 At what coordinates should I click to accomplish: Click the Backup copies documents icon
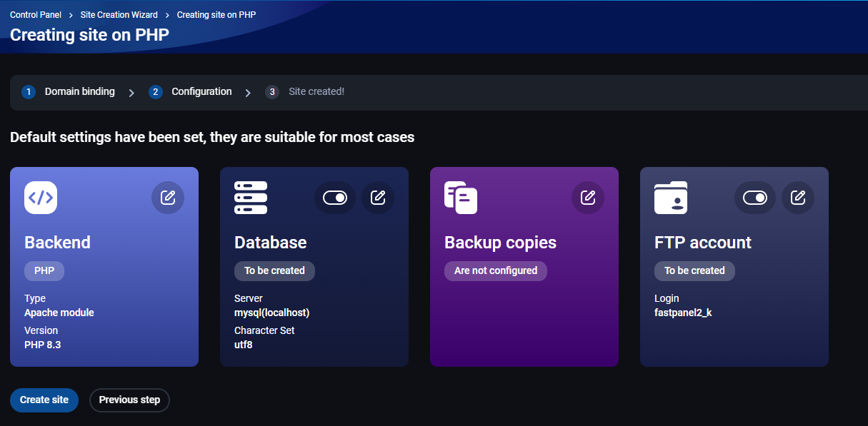pyautogui.click(x=461, y=198)
